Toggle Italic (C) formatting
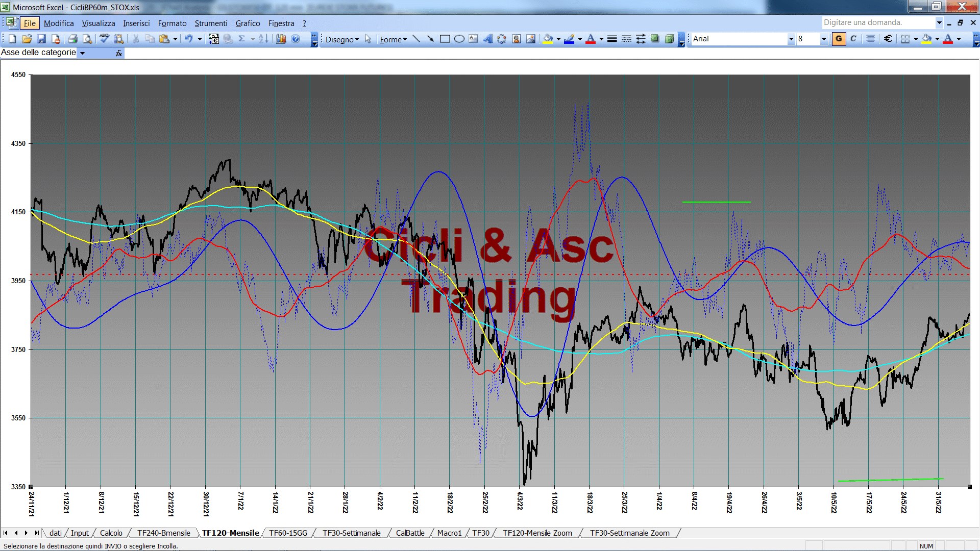The width and height of the screenshot is (980, 551). [x=853, y=39]
